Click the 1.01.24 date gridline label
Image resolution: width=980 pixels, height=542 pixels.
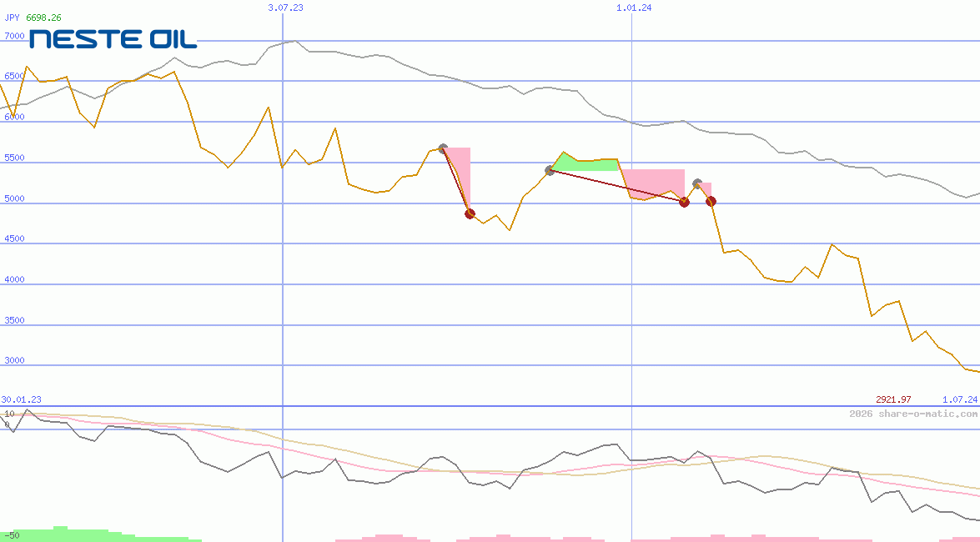pyautogui.click(x=632, y=8)
